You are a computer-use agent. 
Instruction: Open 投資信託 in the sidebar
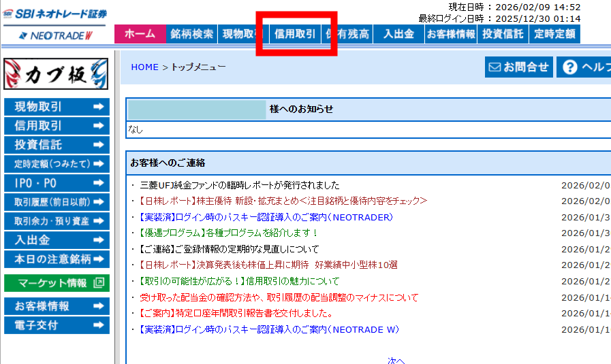pyautogui.click(x=57, y=145)
